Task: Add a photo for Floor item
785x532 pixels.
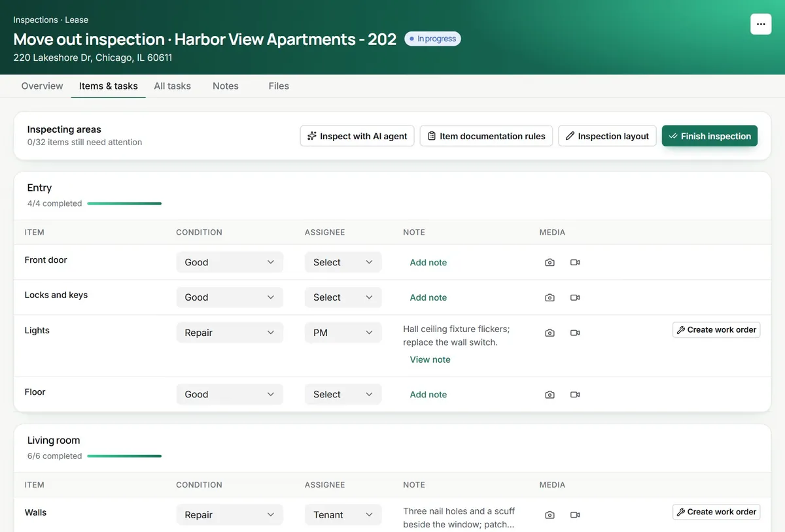Action: [x=549, y=395]
